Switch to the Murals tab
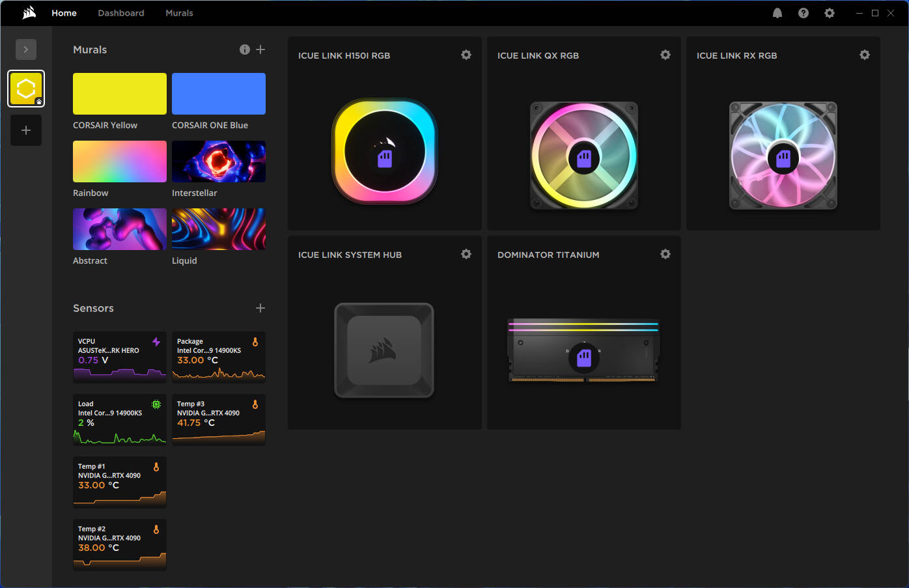This screenshot has height=588, width=909. (x=179, y=13)
